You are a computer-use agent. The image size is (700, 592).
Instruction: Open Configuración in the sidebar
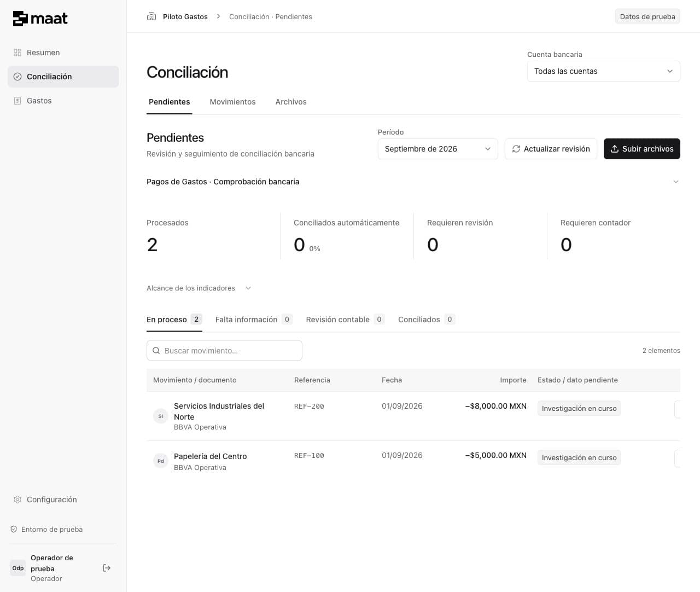point(63,500)
